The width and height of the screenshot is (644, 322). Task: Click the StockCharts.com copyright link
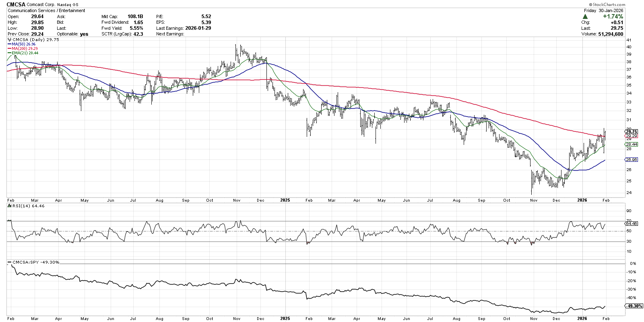[x=609, y=4]
